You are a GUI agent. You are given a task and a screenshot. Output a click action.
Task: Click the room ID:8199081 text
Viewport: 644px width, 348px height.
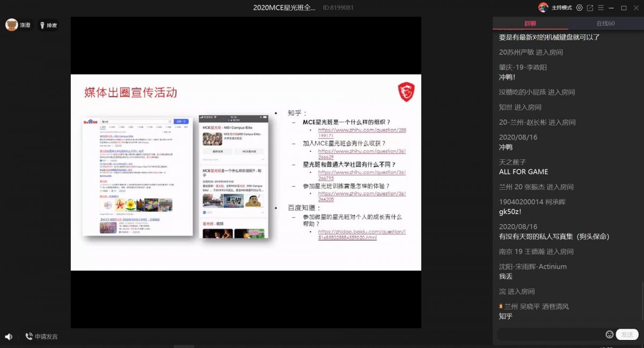(x=338, y=8)
